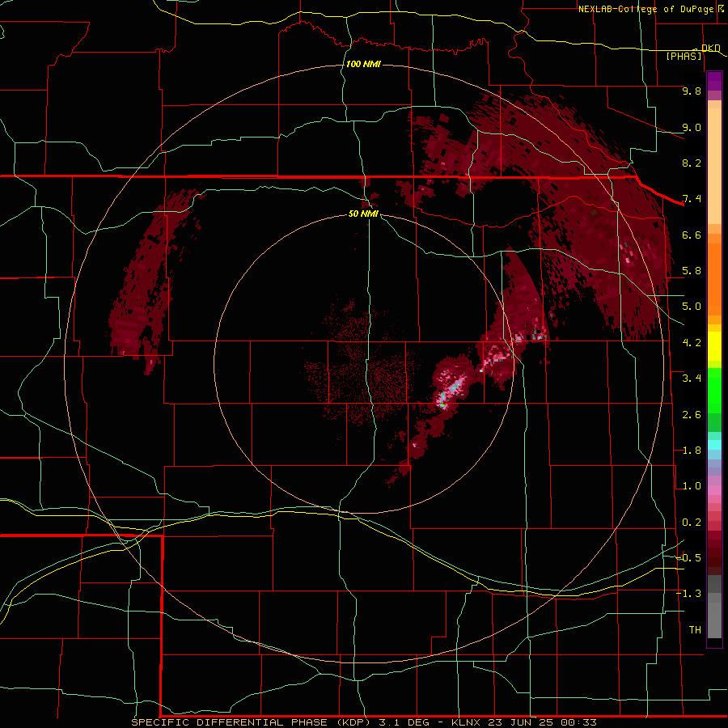Click the 23 JUN 25 date in caption

[x=522, y=722]
